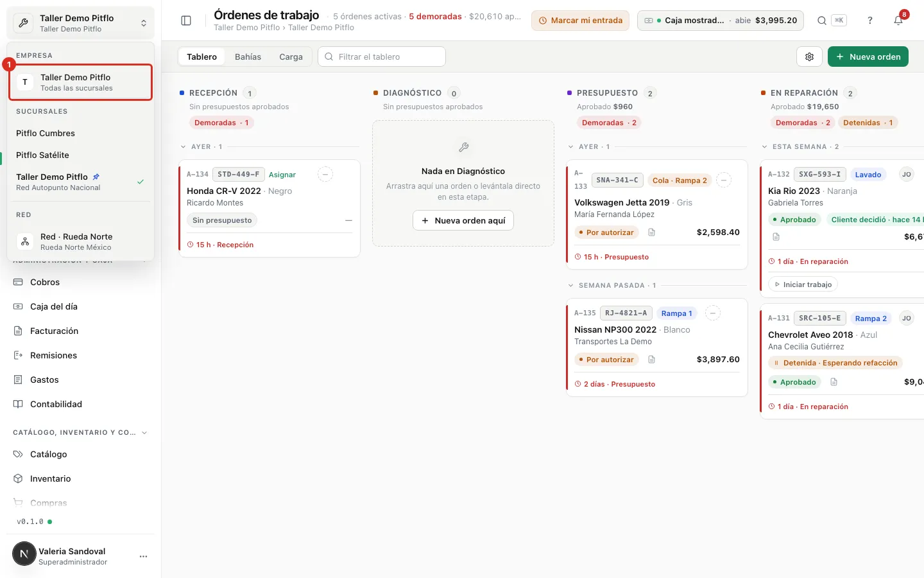
Task: Click the pin icon next to Taller Demo Pitflo branch
Action: point(96,177)
